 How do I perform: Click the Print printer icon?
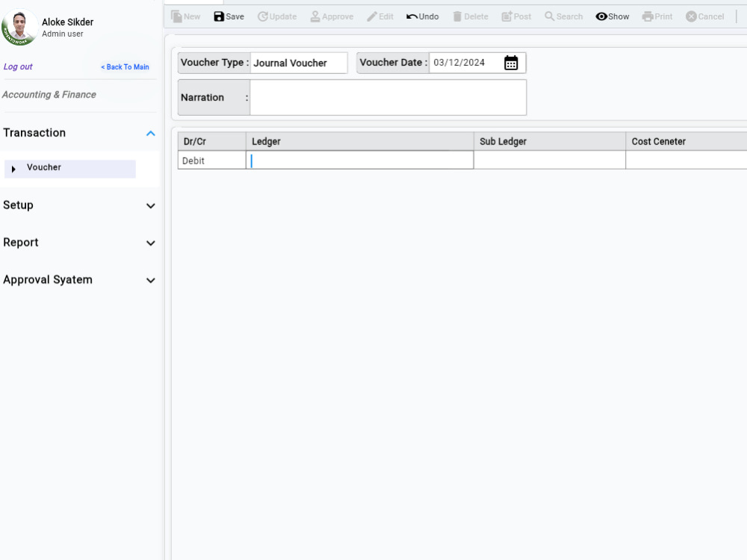pos(648,16)
